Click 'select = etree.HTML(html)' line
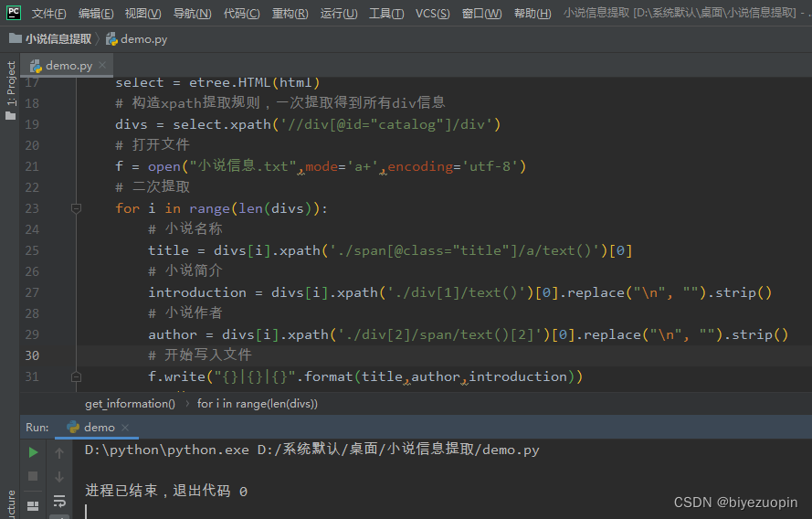Image resolution: width=812 pixels, height=519 pixels. click(x=217, y=83)
